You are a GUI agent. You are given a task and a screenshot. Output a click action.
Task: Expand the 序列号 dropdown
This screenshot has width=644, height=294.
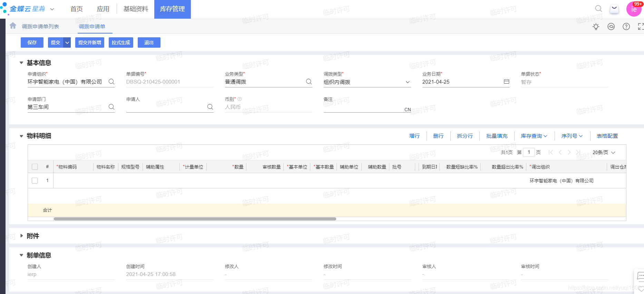572,136
